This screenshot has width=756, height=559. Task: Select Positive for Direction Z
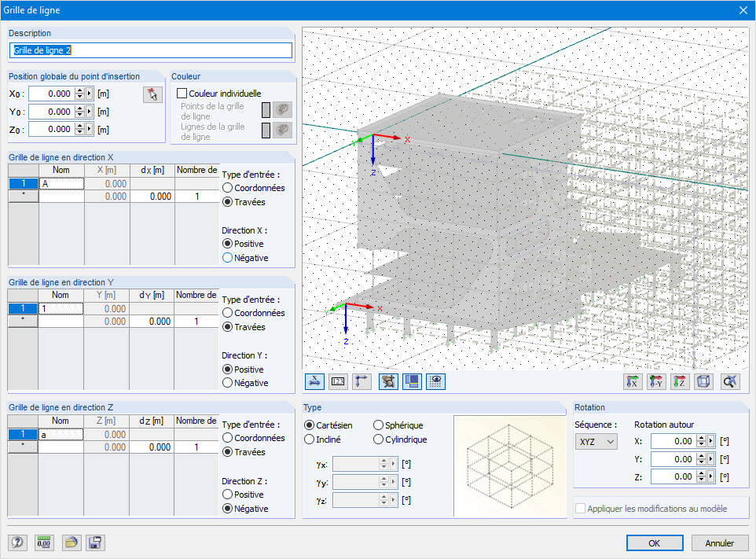point(228,495)
